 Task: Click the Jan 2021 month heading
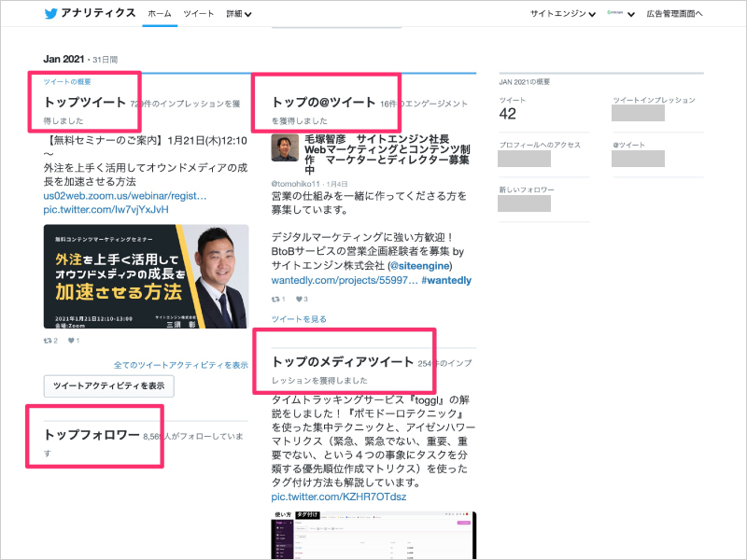[x=63, y=59]
